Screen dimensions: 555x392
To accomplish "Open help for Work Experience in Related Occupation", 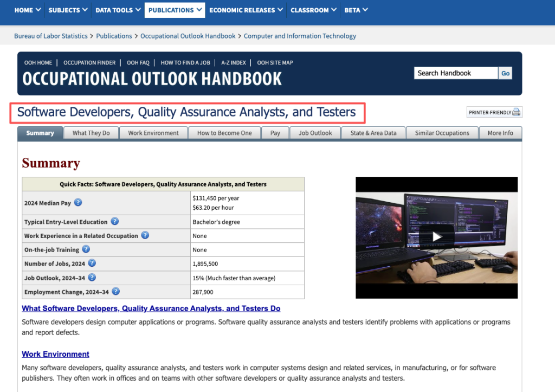I will click(x=145, y=235).
